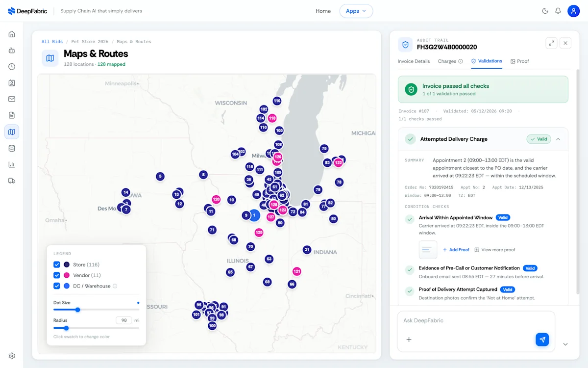Screen dimensions: 588x368
Task: Expand the audit trail panel to fullscreen
Action: [552, 43]
